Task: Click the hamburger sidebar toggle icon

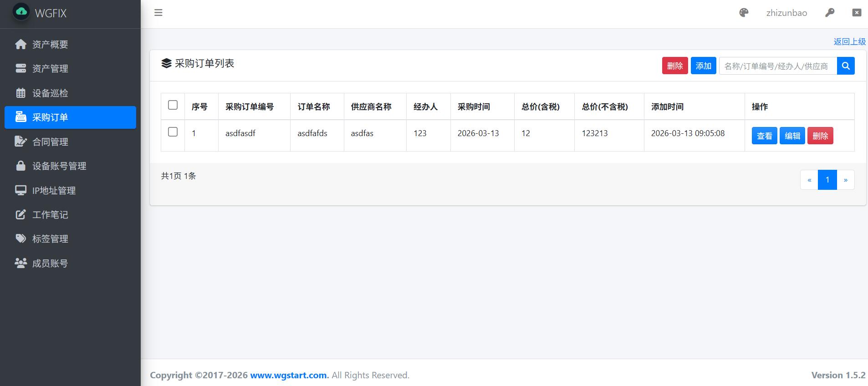Action: tap(158, 13)
